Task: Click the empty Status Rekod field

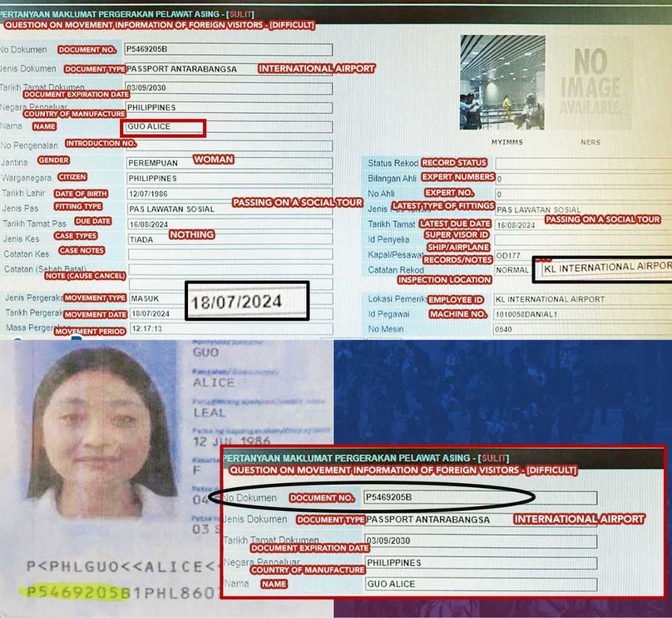Action: 582,164
